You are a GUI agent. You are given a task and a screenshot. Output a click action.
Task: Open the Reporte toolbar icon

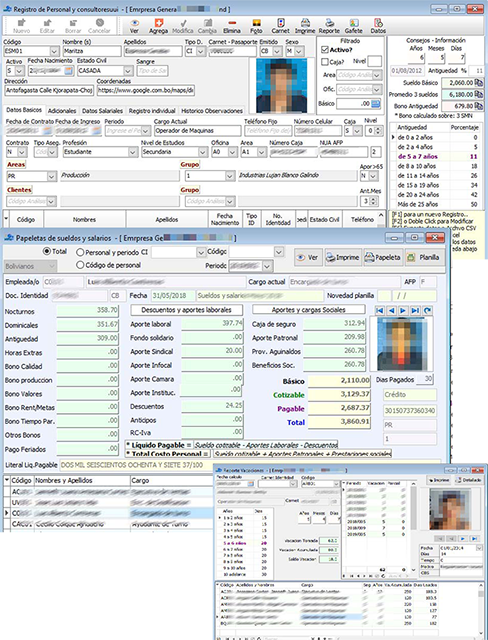point(329,23)
